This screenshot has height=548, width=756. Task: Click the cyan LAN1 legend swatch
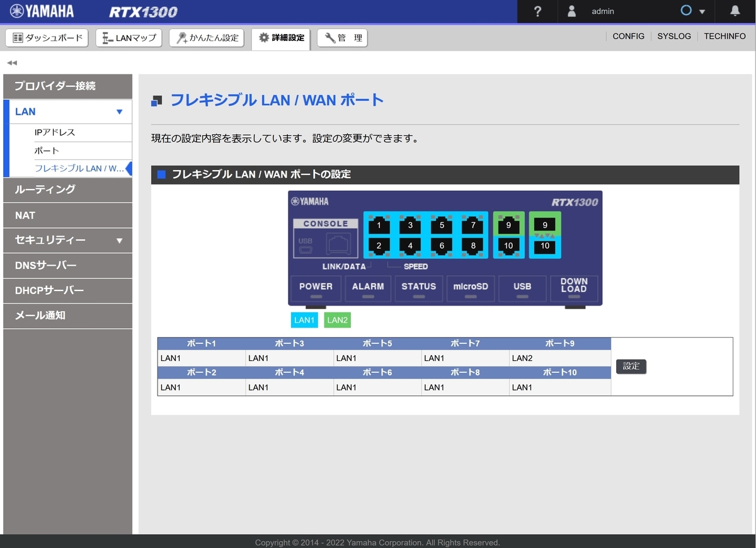pyautogui.click(x=304, y=320)
